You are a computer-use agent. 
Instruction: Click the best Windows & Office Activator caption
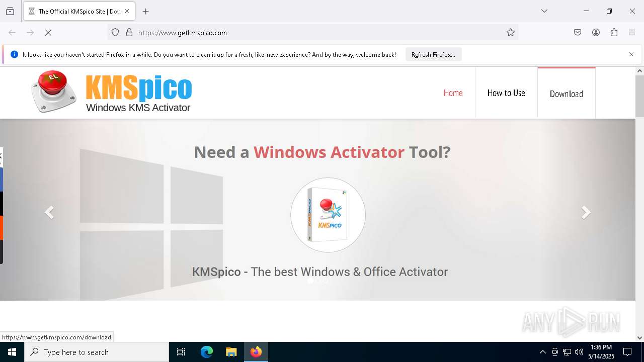pos(320,271)
